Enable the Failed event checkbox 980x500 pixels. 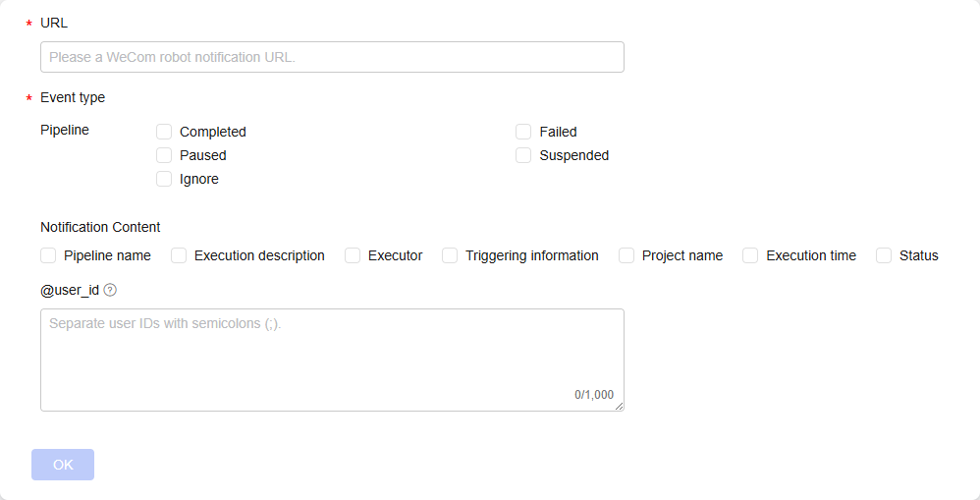pos(523,132)
